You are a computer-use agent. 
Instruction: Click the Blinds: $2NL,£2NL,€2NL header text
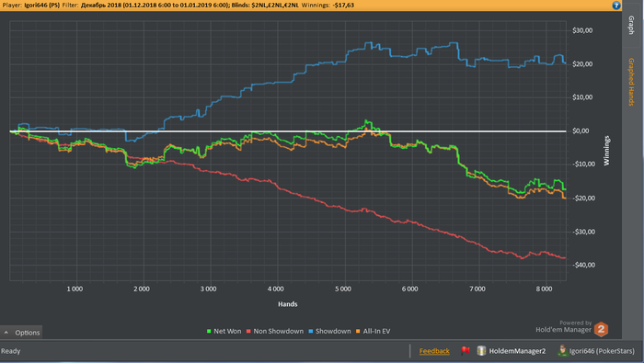265,6
